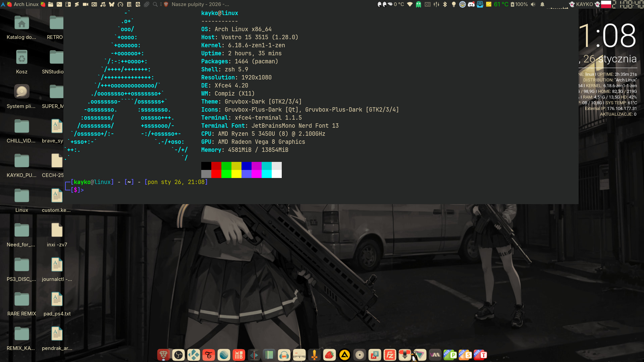Open the terminal launcher in top panel

click(x=59, y=4)
